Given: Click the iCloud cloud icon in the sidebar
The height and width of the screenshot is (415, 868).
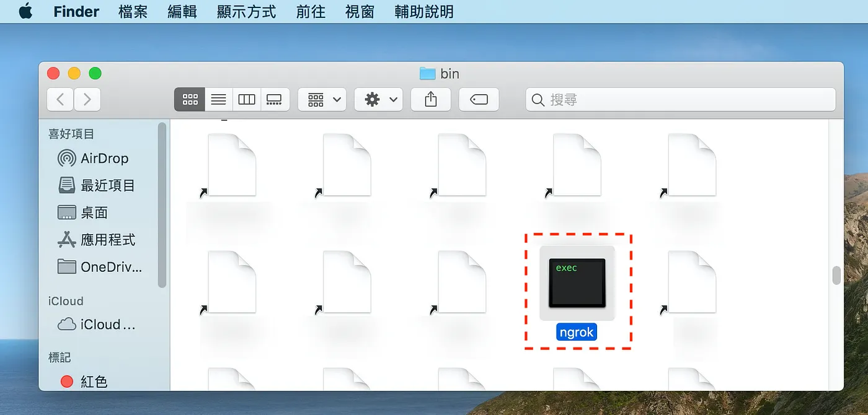Looking at the screenshot, I should coord(66,325).
